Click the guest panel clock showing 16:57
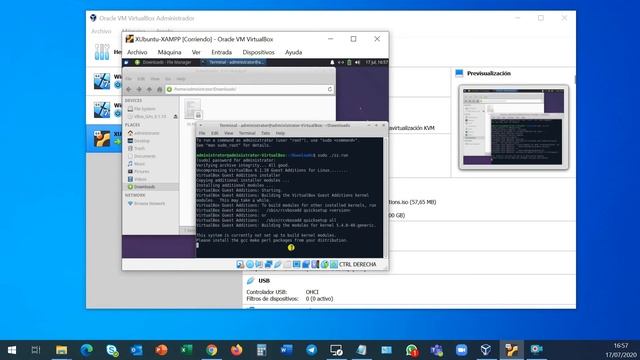Viewport: 640px width, 360px height. 376,62
